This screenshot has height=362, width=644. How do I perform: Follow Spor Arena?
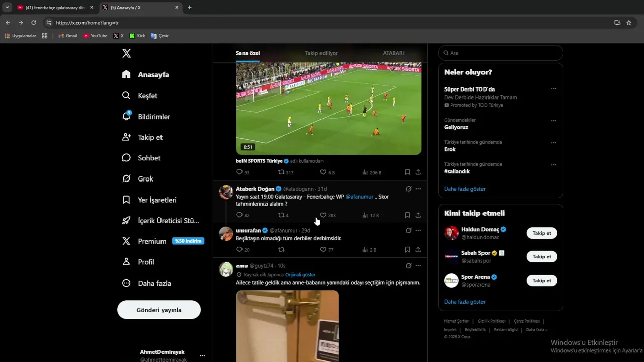[542, 281]
